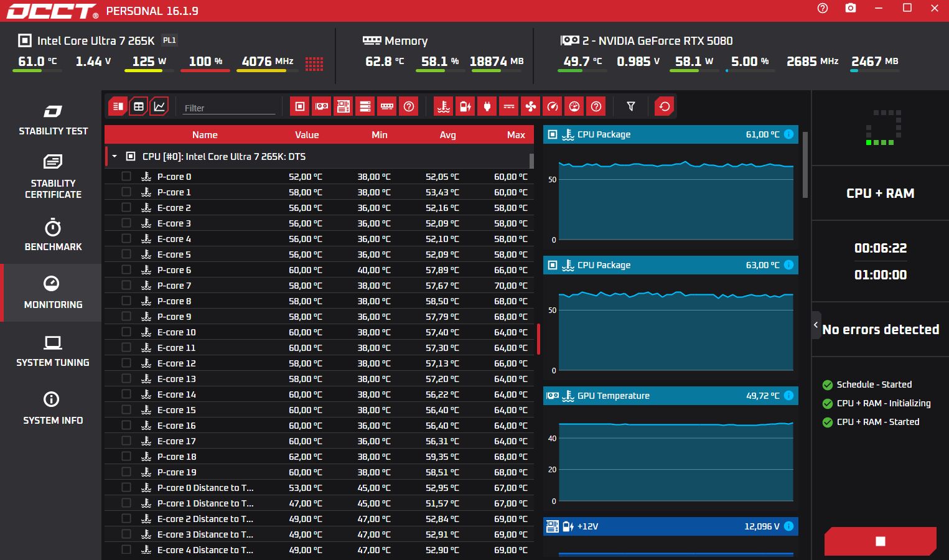Click the 70,00 °C max value for P-core 7

click(x=510, y=286)
